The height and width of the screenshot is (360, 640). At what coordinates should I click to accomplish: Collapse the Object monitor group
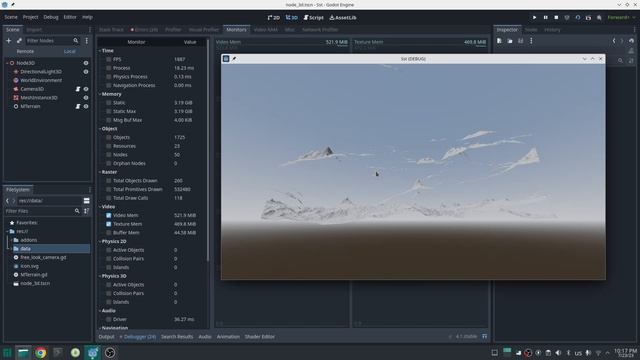100,129
